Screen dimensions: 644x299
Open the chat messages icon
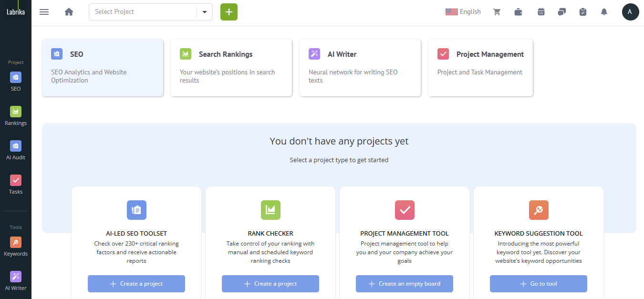[x=562, y=12]
